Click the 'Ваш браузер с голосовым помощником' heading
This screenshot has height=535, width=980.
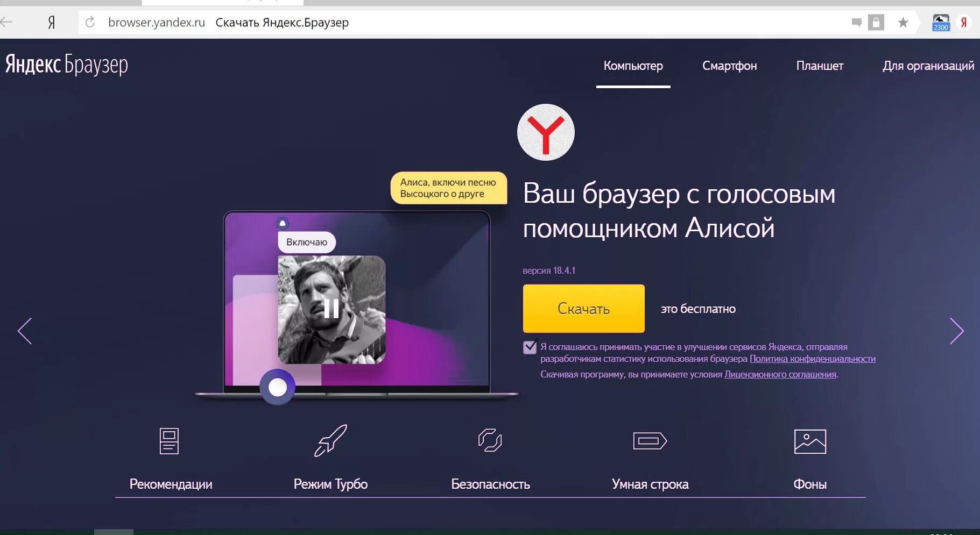679,210
